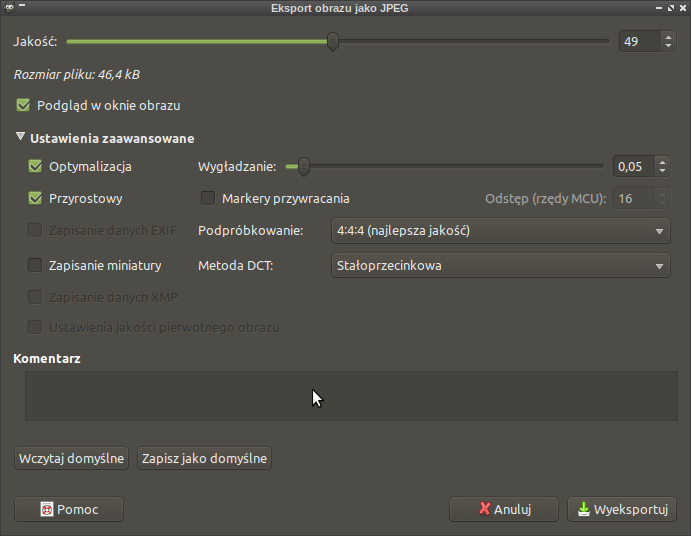This screenshot has height=536, width=691.
Task: Click the smoothing (Wygładzanie) slider handle
Action: (304, 167)
